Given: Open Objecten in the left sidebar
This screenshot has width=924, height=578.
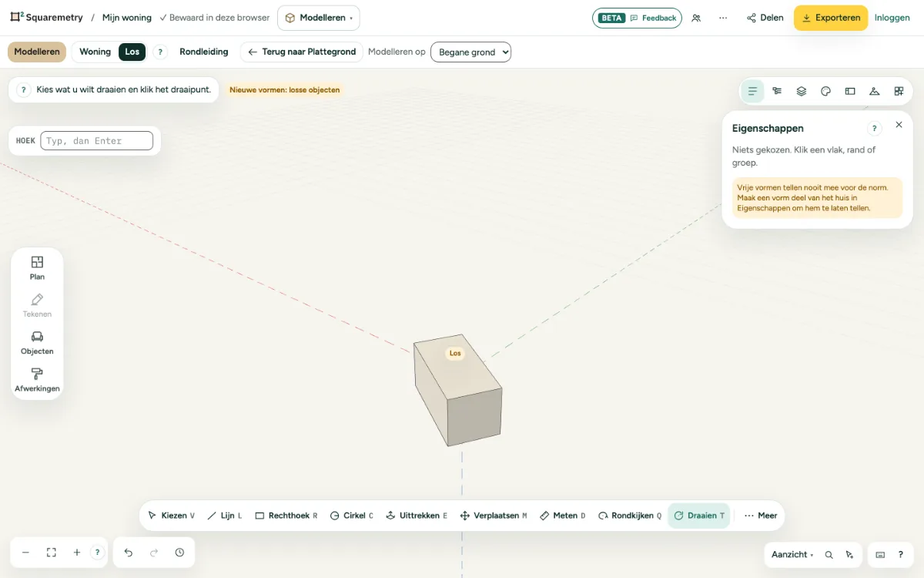Looking at the screenshot, I should click(37, 343).
